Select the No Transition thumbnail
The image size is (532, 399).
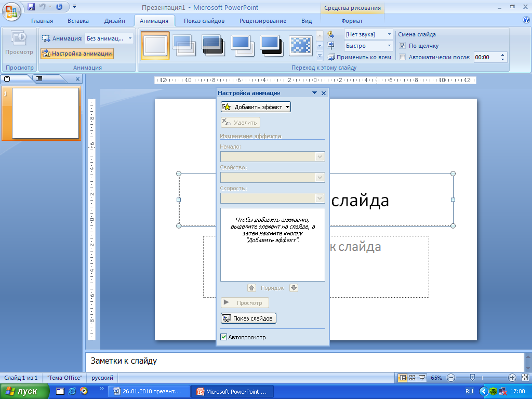(155, 46)
